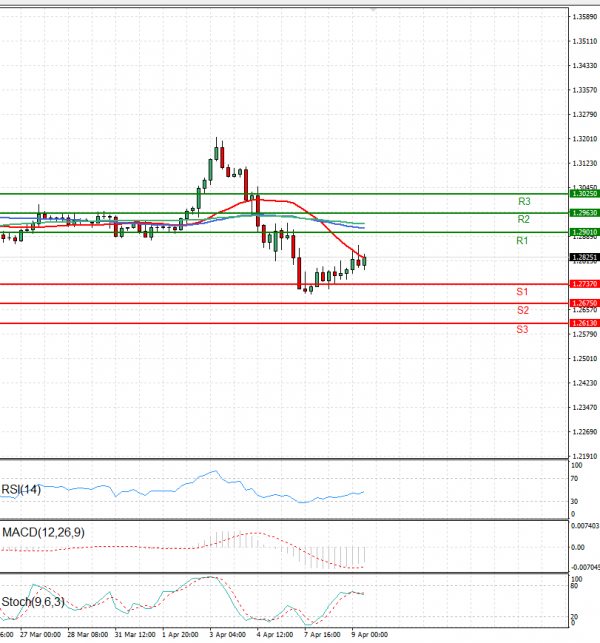Click the 1.35890 value on the price axis
Screen dimensions: 600x643
point(585,17)
